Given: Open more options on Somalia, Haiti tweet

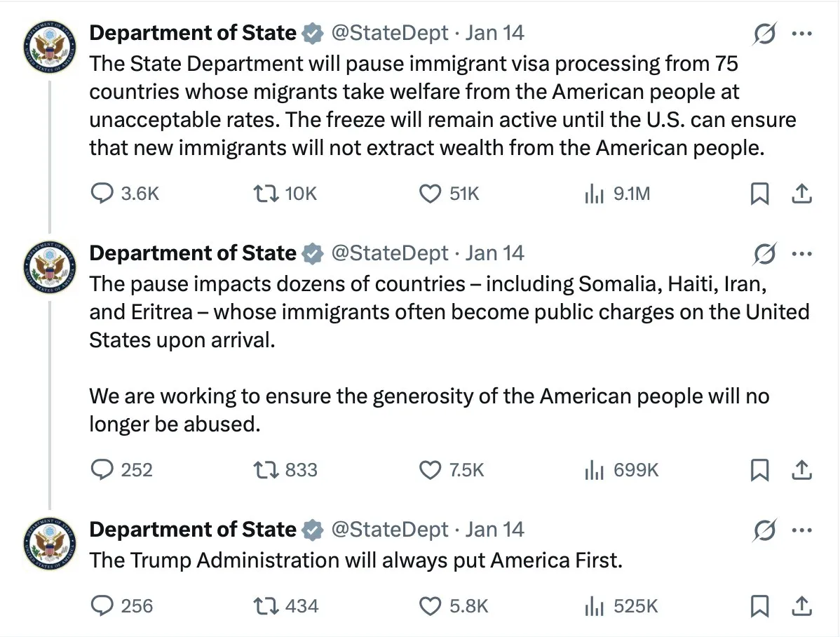Looking at the screenshot, I should (x=801, y=254).
